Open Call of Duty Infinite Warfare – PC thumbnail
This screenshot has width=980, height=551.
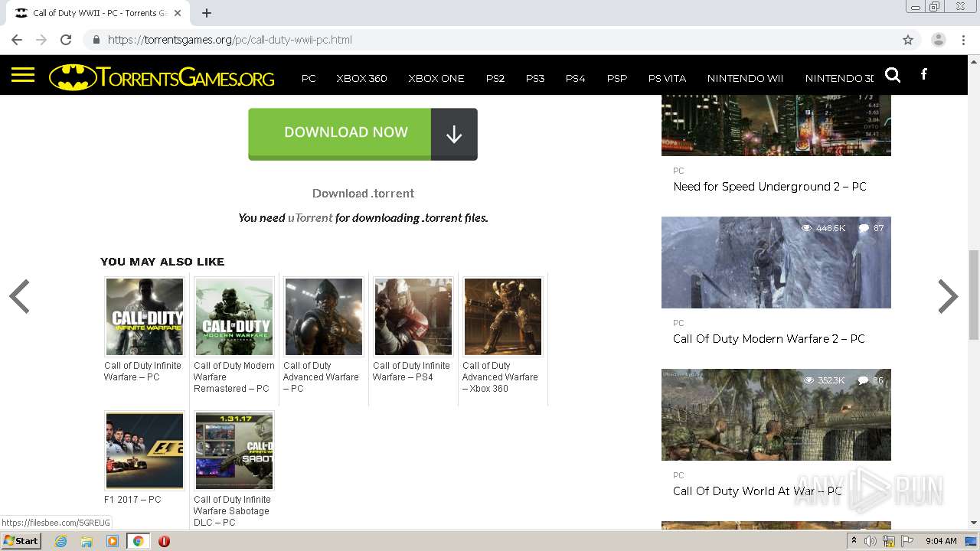(145, 317)
